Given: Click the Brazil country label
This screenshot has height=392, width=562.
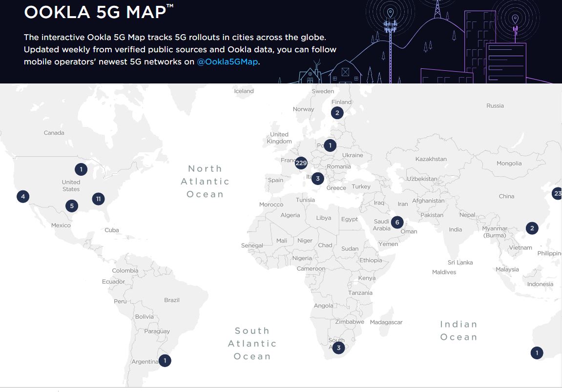Looking at the screenshot, I should tap(172, 300).
